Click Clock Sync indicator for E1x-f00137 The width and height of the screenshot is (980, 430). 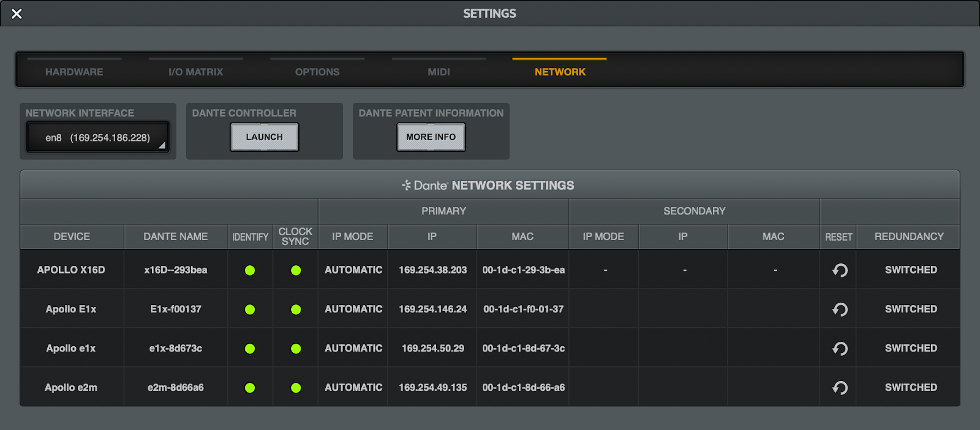click(x=296, y=309)
